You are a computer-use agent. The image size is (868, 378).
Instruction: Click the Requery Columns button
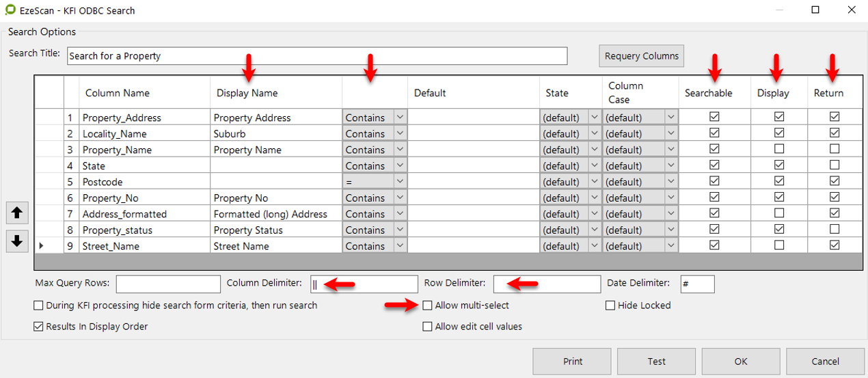click(x=641, y=56)
